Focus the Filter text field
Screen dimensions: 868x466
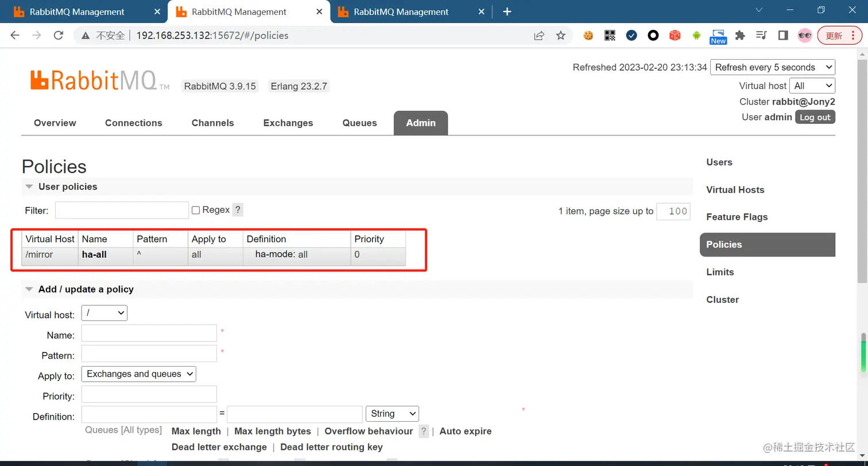(x=122, y=210)
